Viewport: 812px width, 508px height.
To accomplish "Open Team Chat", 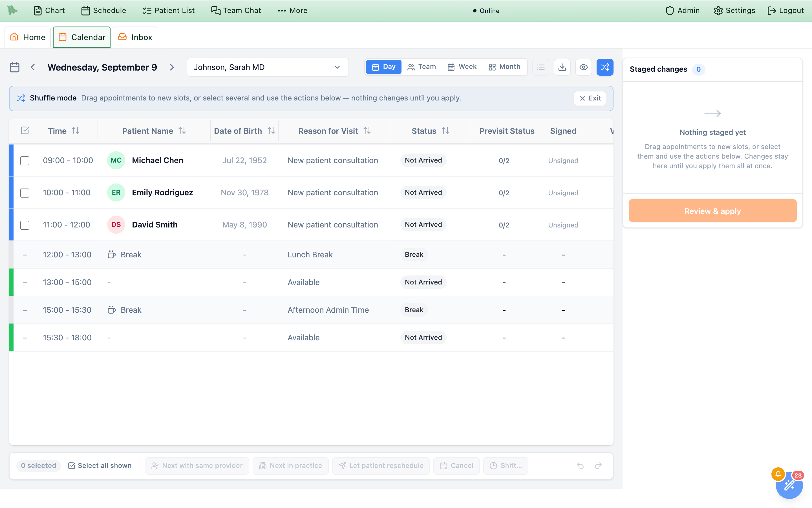I will [236, 10].
